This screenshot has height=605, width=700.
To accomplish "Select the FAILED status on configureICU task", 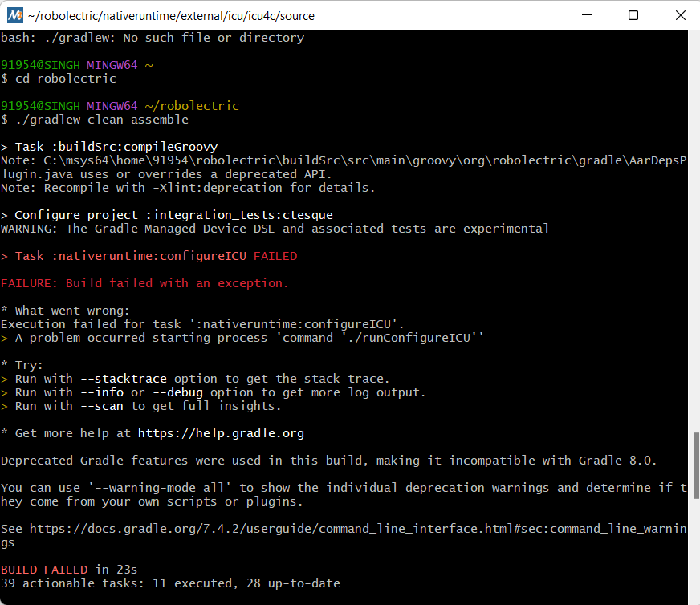I will 275,256.
